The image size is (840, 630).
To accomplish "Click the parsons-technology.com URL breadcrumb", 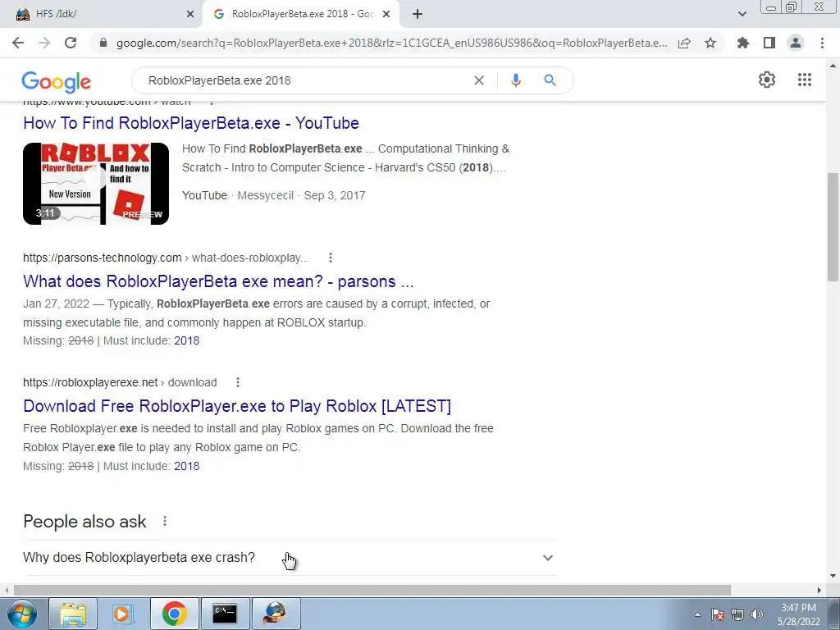I will coord(166,258).
